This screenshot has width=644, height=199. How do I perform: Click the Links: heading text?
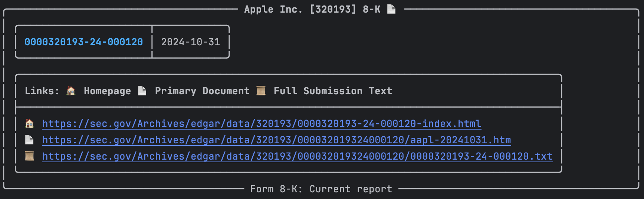coord(42,91)
